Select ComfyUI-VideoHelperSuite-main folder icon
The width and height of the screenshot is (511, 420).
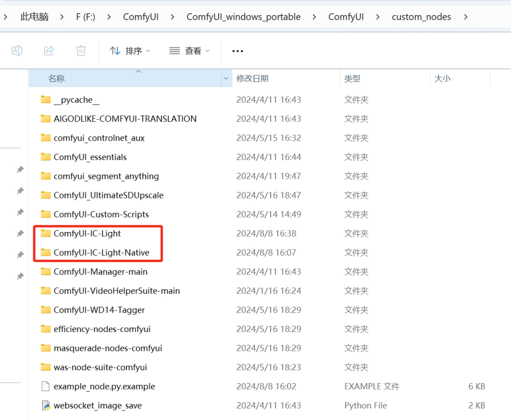[x=45, y=290]
